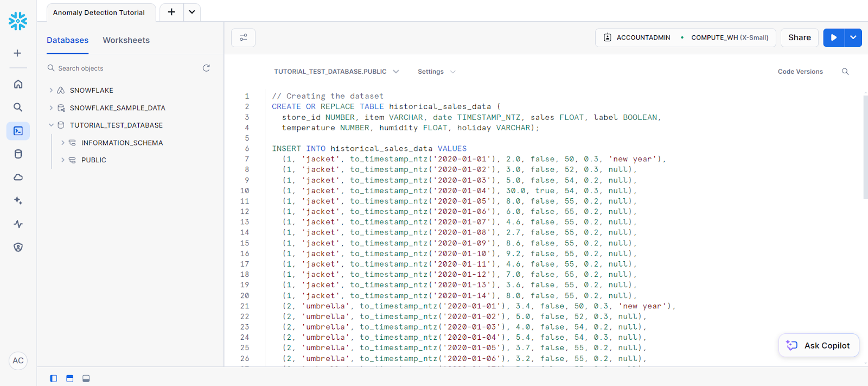This screenshot has height=386, width=868.
Task: Open the AC user avatar menu
Action: pos(18,360)
